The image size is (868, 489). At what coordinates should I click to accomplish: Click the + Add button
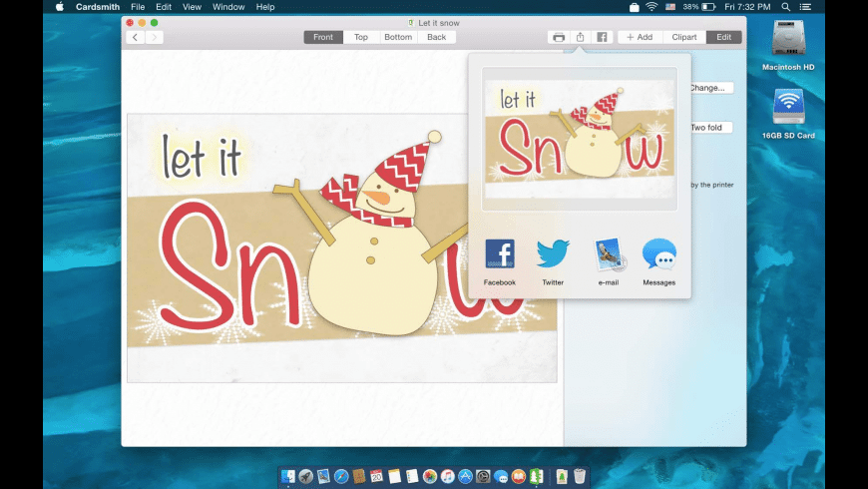(640, 37)
